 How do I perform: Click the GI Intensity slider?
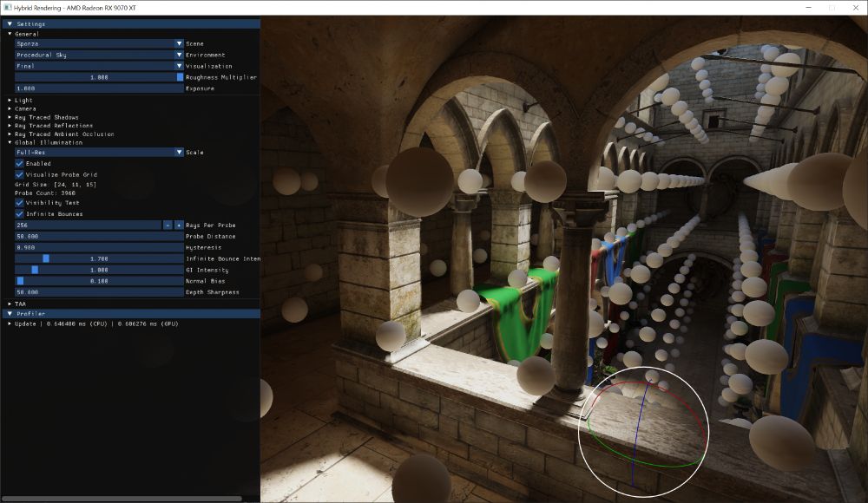(99, 270)
